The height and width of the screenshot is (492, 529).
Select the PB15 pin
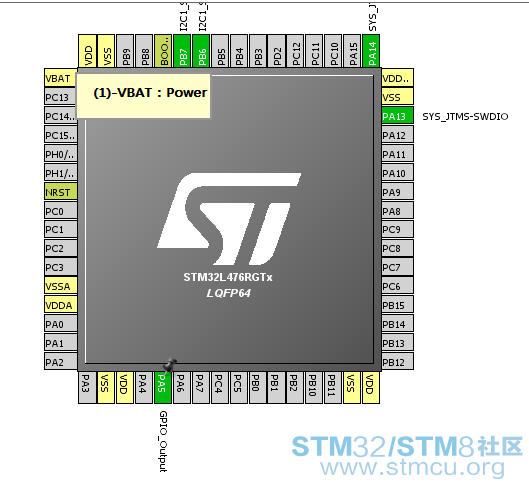(397, 305)
